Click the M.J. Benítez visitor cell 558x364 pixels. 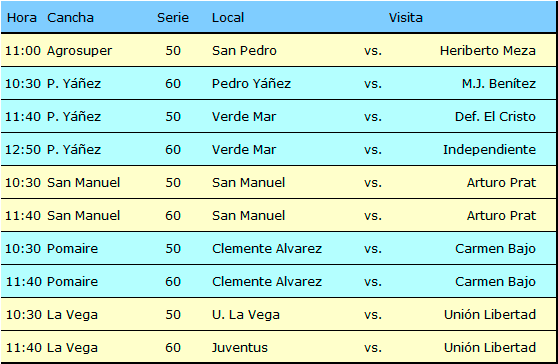499,84
